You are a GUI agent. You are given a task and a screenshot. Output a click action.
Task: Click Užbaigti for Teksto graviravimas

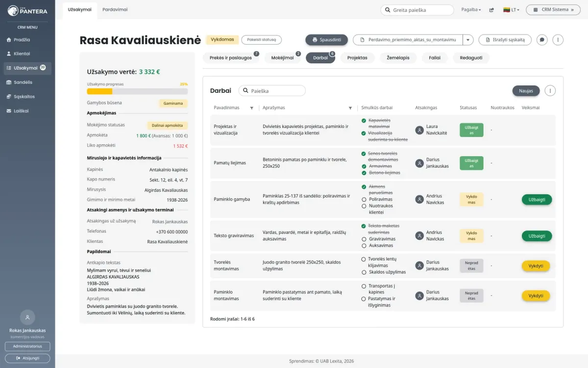tap(537, 236)
